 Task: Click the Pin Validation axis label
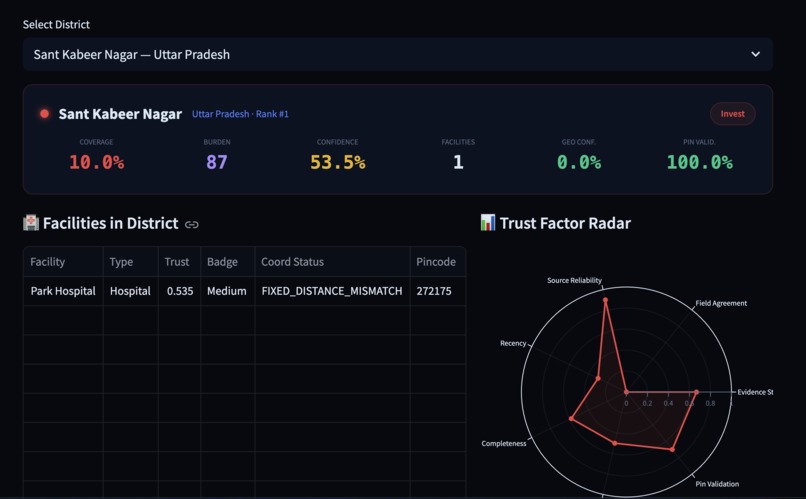717,484
